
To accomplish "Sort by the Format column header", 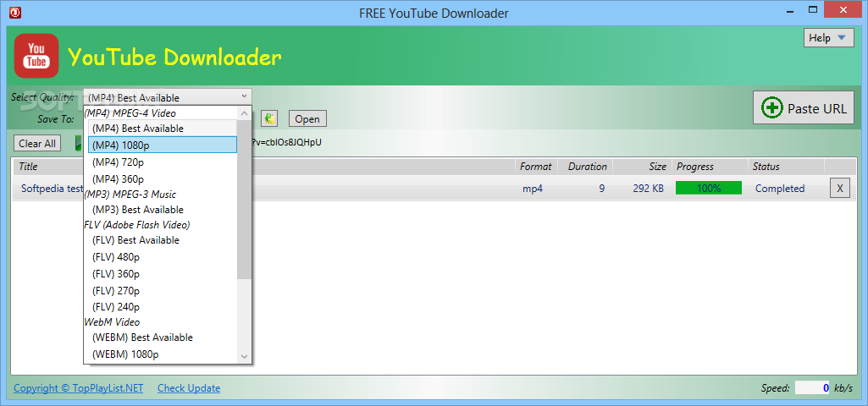I will pyautogui.click(x=535, y=167).
